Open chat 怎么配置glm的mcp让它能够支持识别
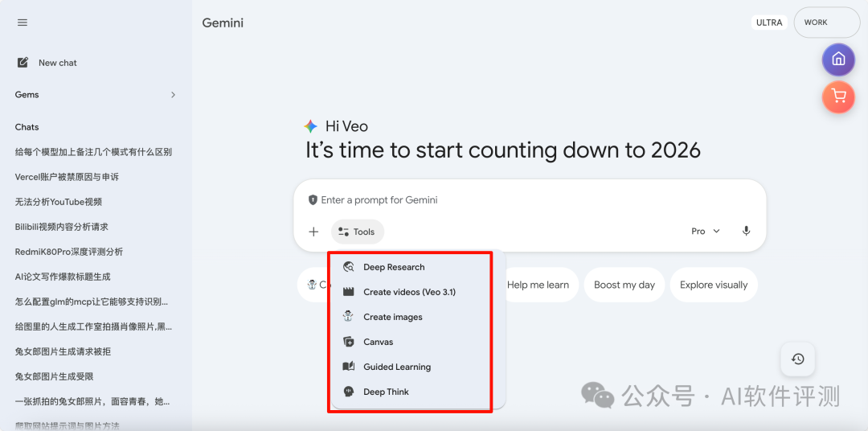The image size is (868, 431). point(92,302)
